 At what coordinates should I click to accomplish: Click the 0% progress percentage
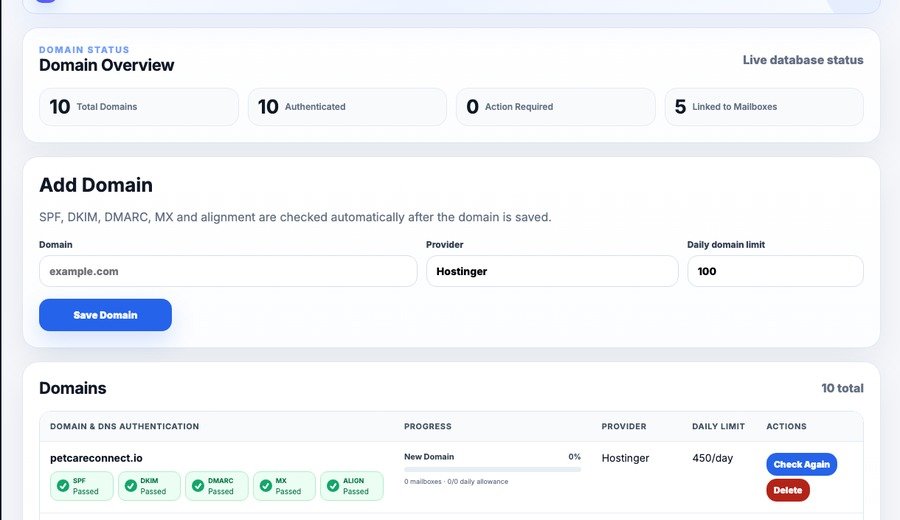pyautogui.click(x=575, y=457)
